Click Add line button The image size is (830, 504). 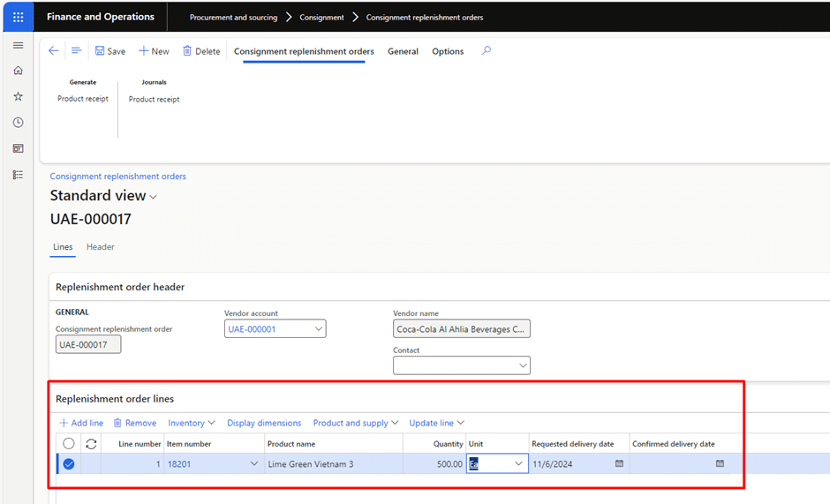(81, 423)
